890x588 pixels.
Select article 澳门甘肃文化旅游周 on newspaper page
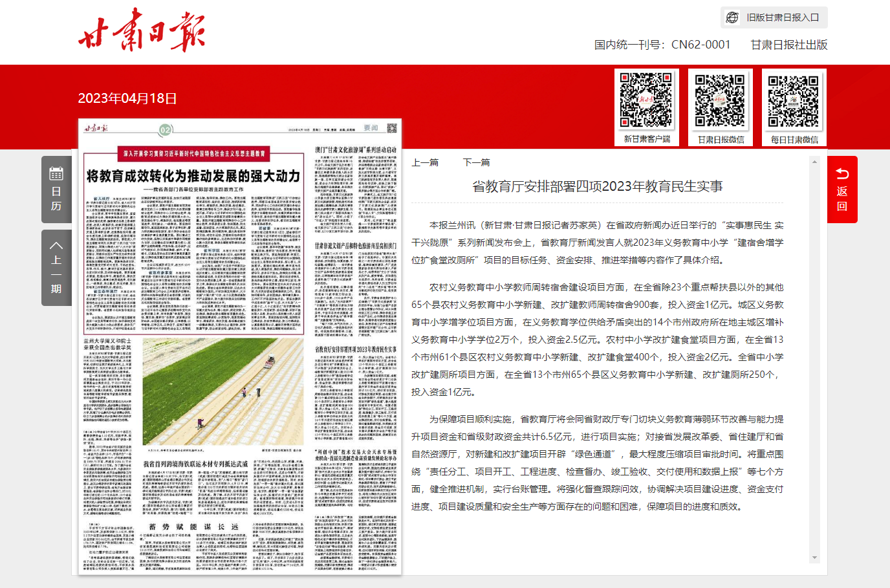tap(356, 149)
